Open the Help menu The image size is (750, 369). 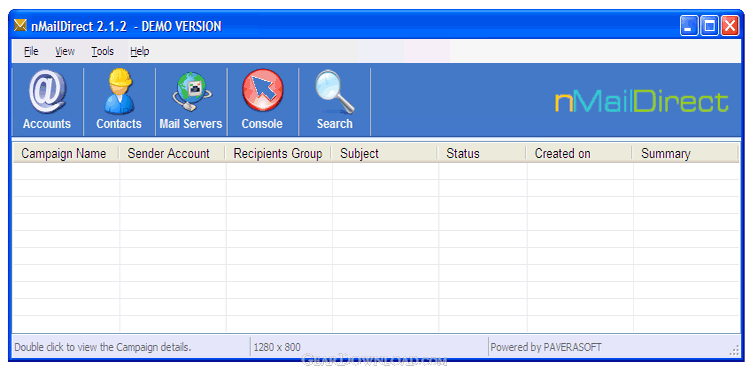[140, 51]
